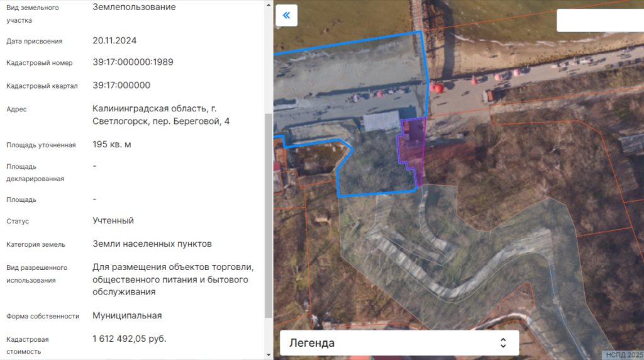Screen dimensions: 644x360
Task: Click the Землепользование value
Action: tap(134, 7)
